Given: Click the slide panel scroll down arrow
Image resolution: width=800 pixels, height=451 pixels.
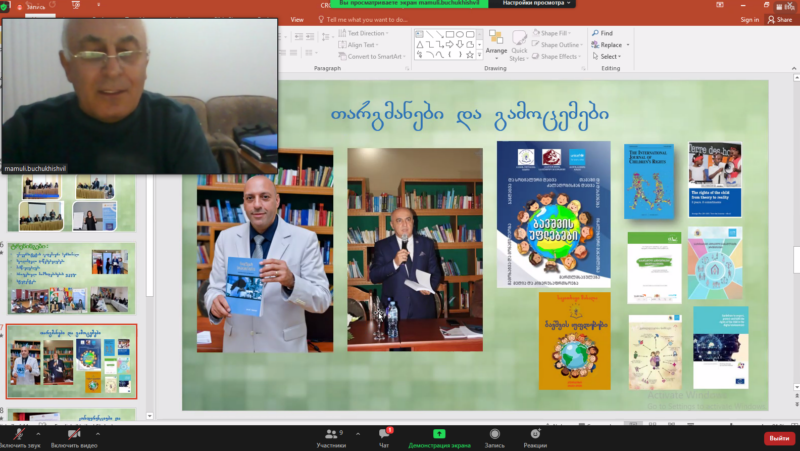Looking at the screenshot, I should [149, 416].
